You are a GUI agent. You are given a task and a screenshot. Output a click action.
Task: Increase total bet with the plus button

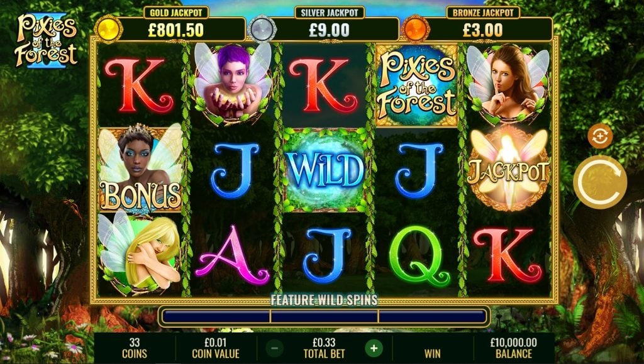coord(374,348)
